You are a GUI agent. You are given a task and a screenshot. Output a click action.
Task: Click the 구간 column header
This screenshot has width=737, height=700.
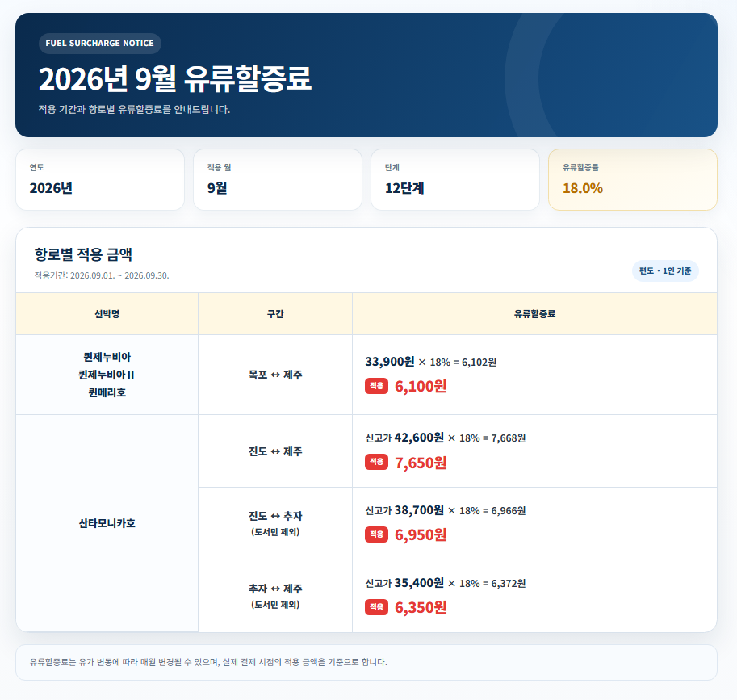275,314
